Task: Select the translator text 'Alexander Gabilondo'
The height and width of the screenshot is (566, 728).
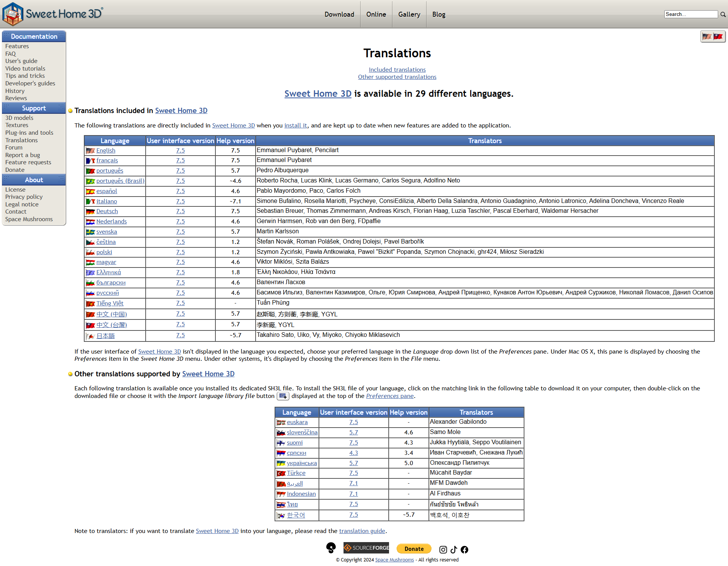Action: pyautogui.click(x=458, y=422)
